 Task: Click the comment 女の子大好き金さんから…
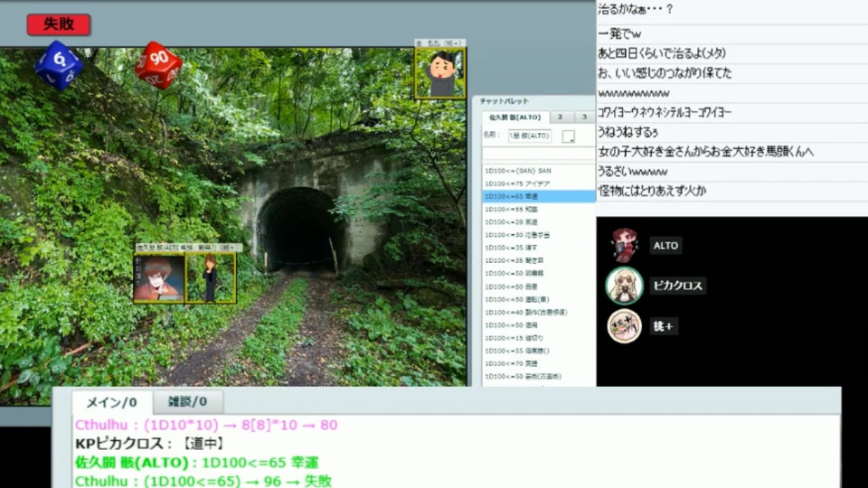tap(706, 152)
